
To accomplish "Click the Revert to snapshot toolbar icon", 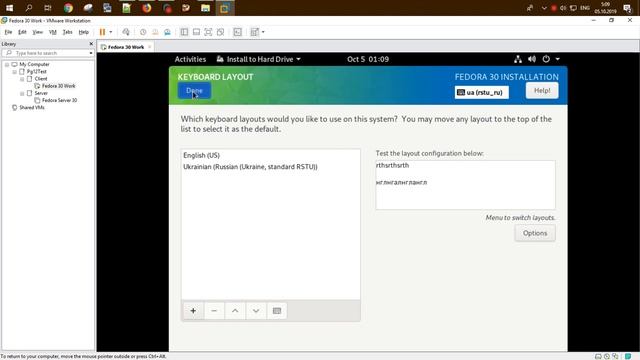I will tap(155, 32).
